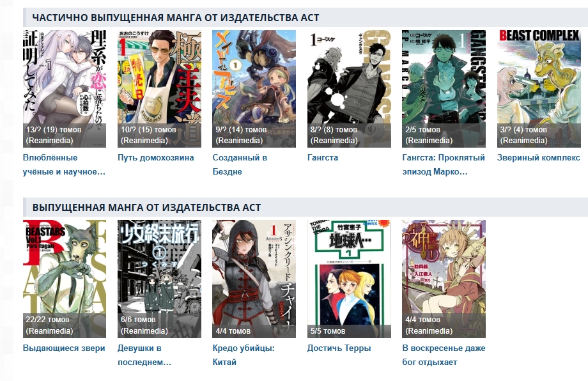Open the Beastars Vol.1 cover thumbnail
Viewport: 588px width, 381px height.
click(65, 279)
